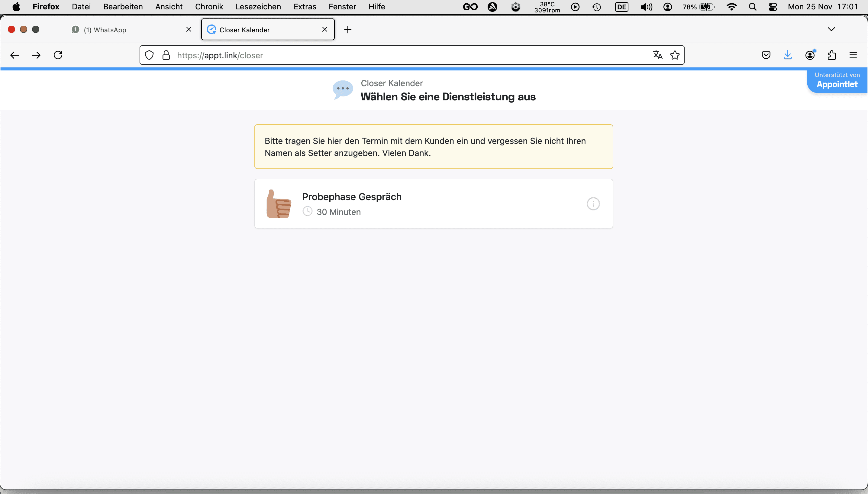The width and height of the screenshot is (868, 494).
Task: Reload the current page
Action: tap(58, 55)
